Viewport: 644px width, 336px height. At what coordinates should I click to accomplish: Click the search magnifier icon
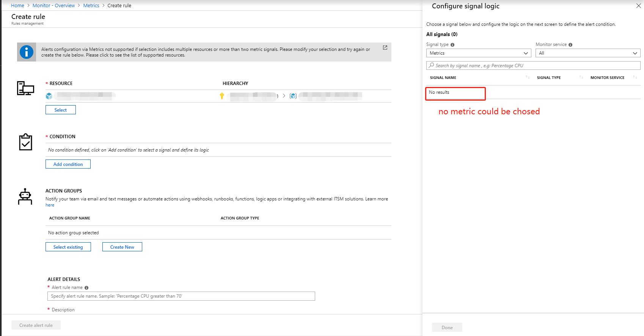(x=431, y=65)
